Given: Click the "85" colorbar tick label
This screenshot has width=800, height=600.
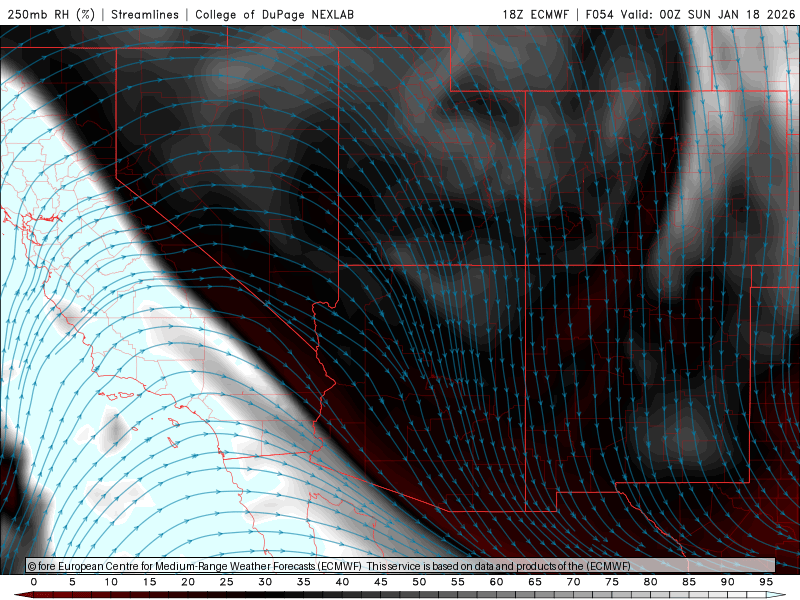Looking at the screenshot, I should pyautogui.click(x=689, y=582).
